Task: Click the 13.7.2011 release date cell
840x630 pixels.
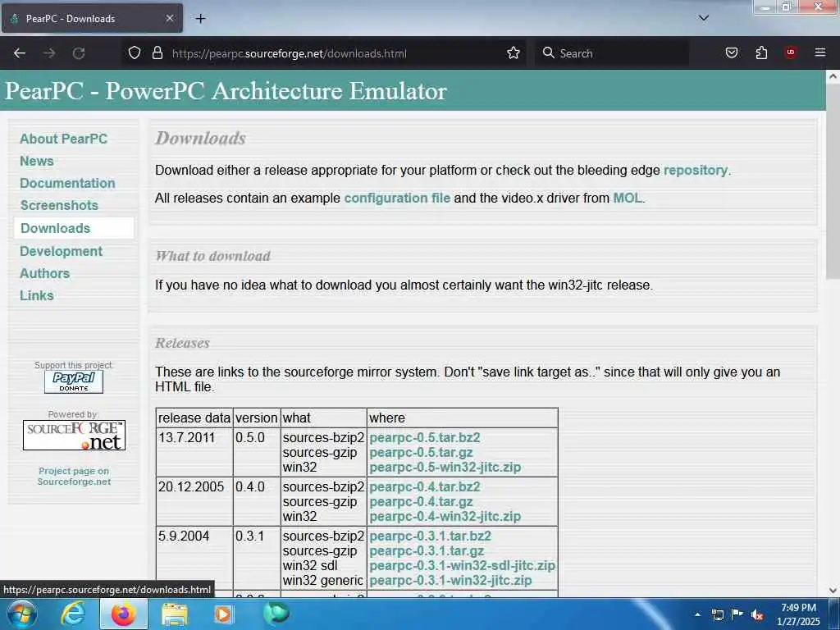Action: click(x=194, y=452)
